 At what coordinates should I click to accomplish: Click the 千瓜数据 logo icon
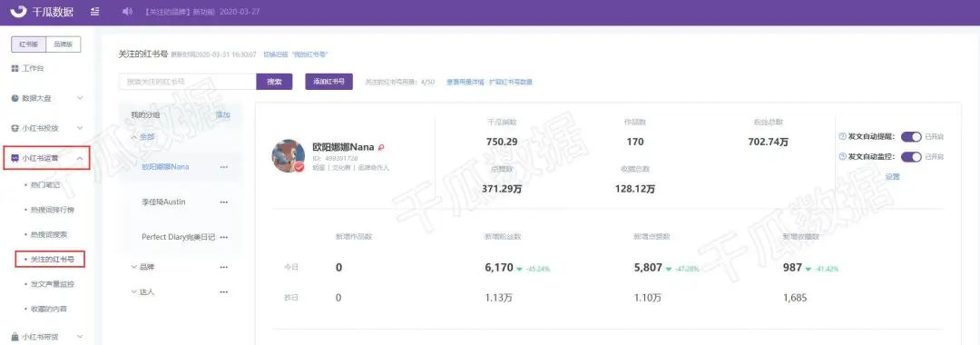click(x=19, y=11)
